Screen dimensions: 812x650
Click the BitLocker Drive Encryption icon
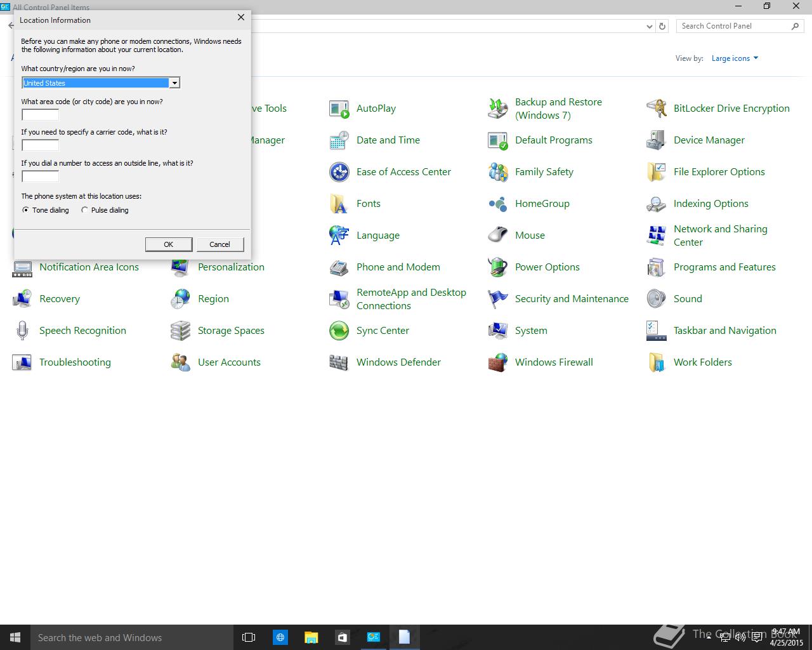(657, 109)
